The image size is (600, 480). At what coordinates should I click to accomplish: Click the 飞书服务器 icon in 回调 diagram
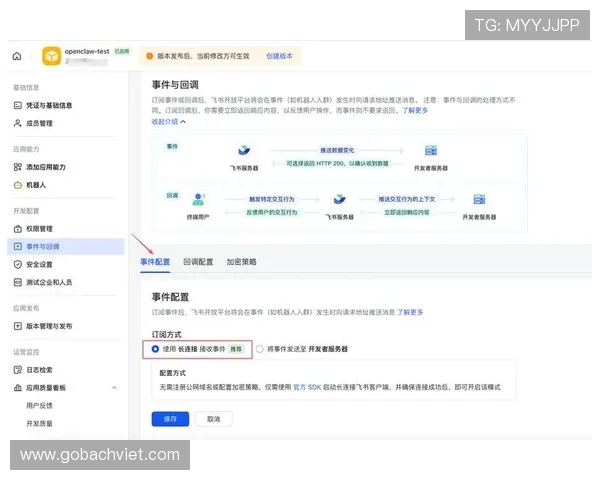pos(339,199)
